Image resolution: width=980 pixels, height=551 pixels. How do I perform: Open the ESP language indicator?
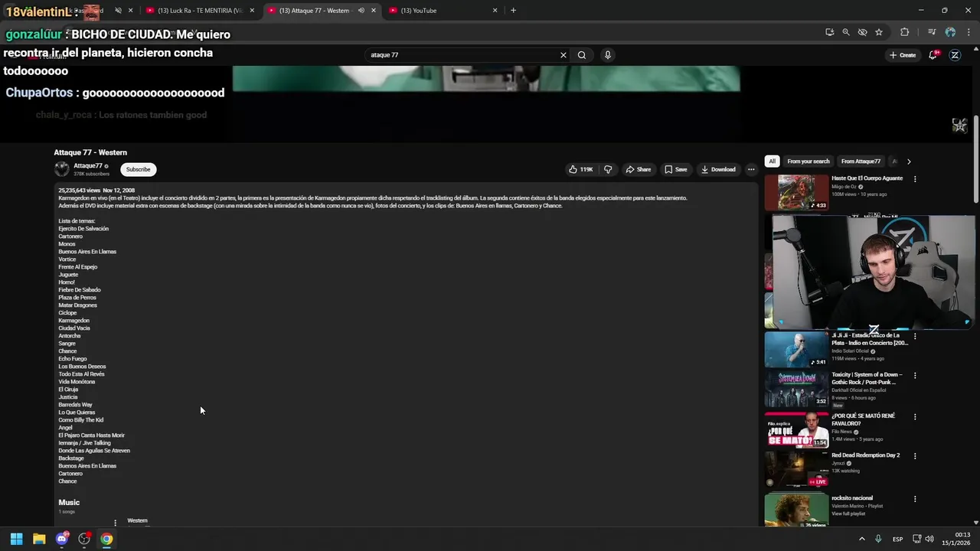pos(897,540)
